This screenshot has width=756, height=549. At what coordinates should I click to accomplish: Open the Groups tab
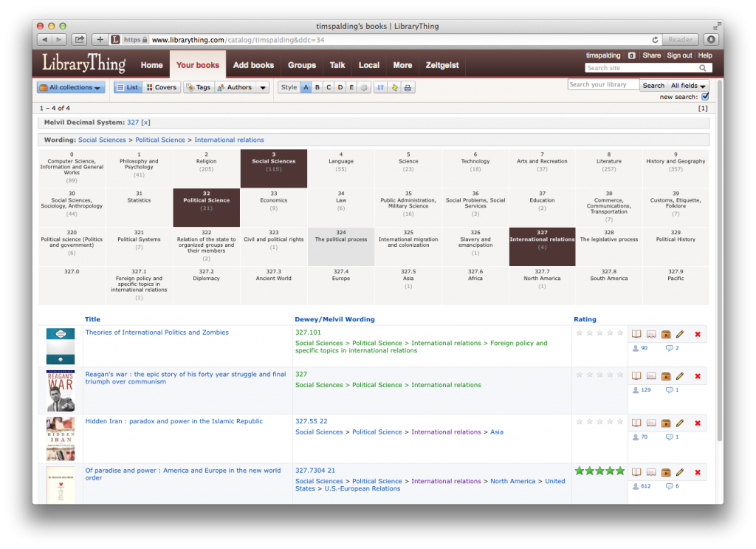(x=302, y=65)
